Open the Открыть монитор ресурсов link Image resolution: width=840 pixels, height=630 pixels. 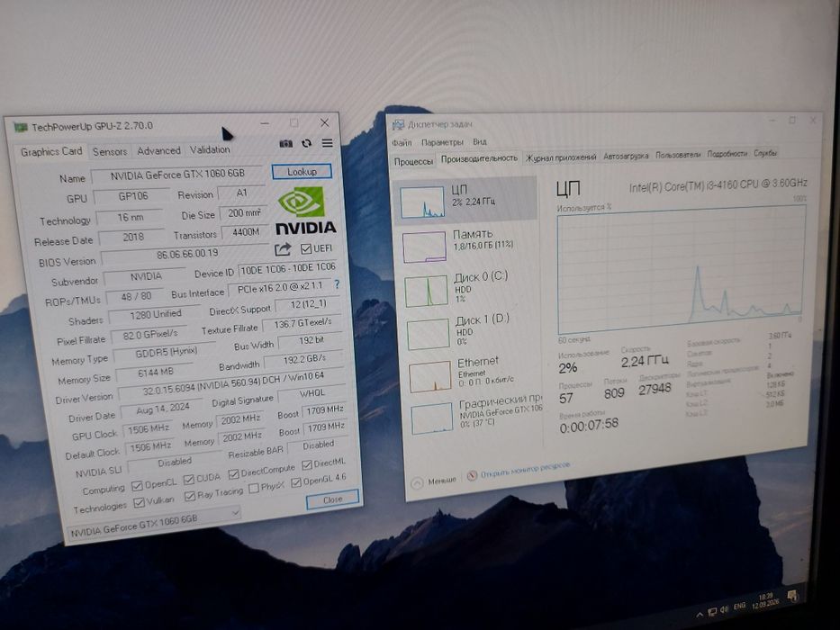click(525, 470)
